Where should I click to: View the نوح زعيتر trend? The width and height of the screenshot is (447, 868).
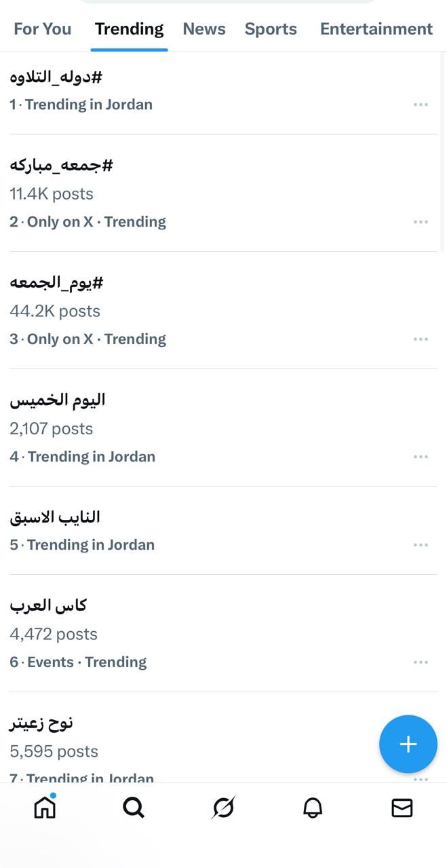tap(41, 723)
